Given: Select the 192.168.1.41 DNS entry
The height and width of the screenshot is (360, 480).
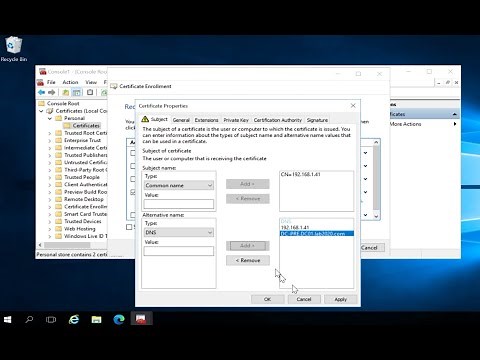Looking at the screenshot, I should (x=295, y=227).
